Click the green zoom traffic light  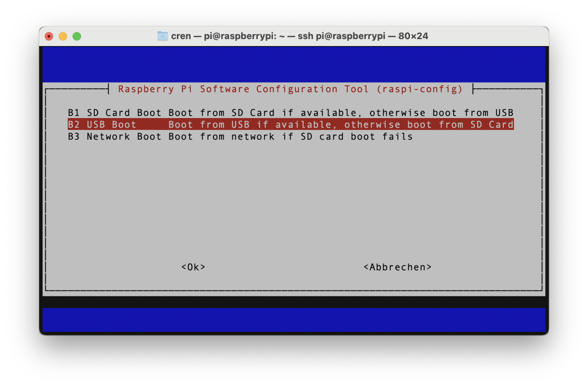(77, 36)
